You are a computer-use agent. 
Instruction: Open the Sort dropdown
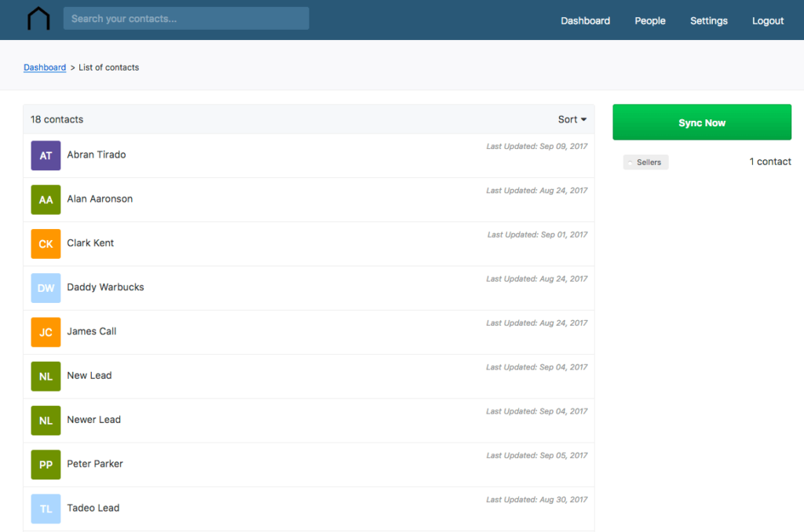tap(572, 119)
